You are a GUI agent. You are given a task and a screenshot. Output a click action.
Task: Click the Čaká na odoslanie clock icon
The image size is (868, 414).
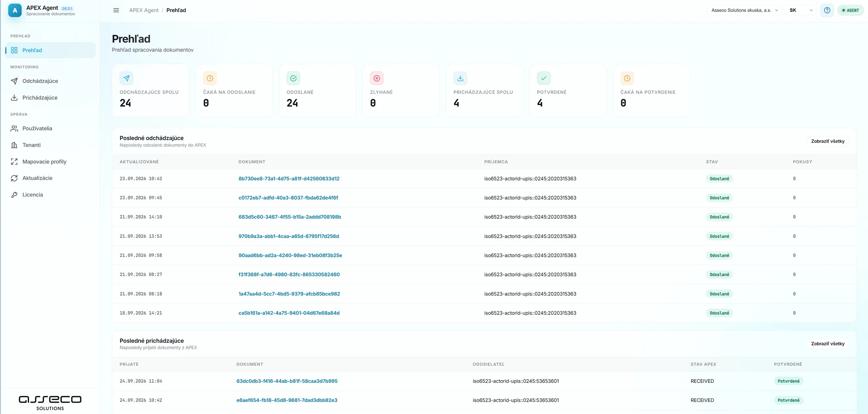coord(210,78)
